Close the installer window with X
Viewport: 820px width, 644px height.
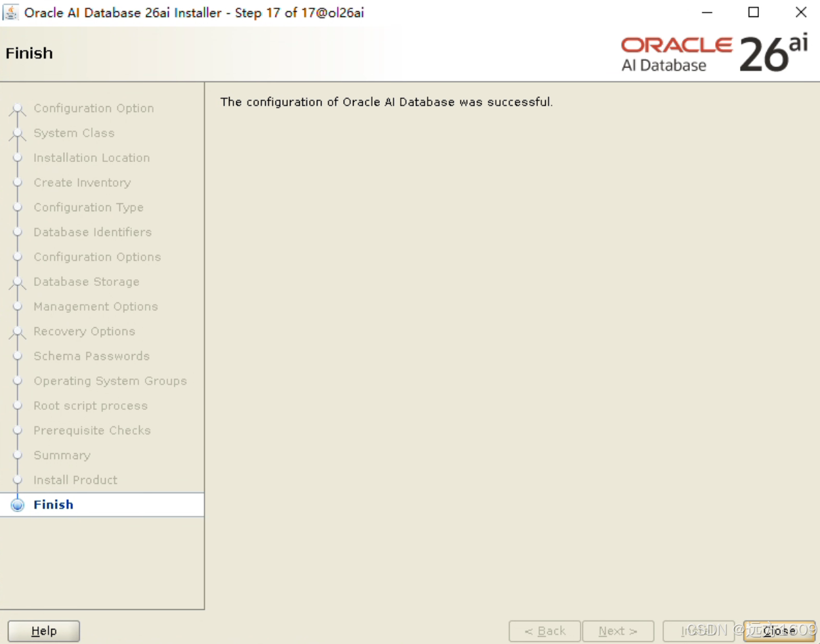[x=801, y=12]
